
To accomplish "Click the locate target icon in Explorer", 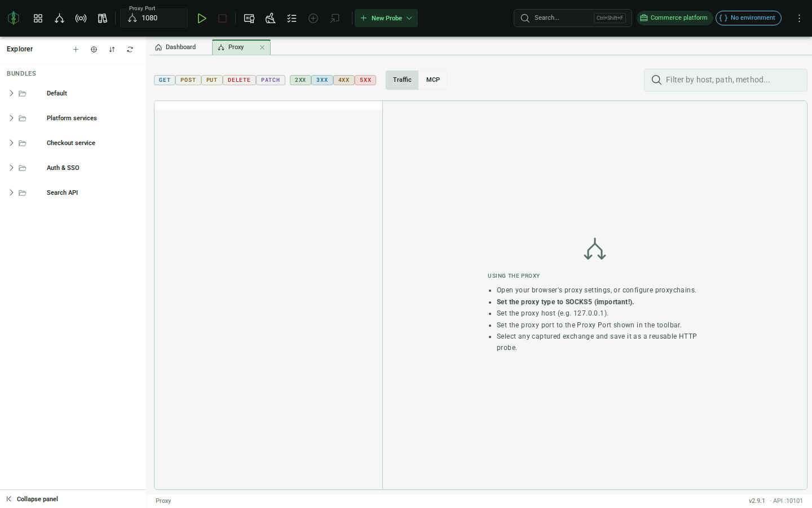I will 94,49.
